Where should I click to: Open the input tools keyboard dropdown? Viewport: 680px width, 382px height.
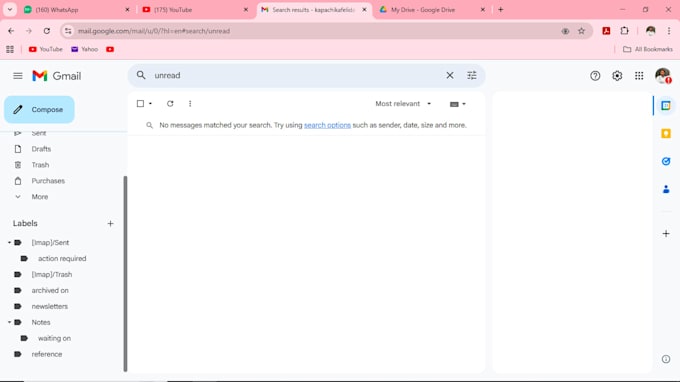coord(458,104)
